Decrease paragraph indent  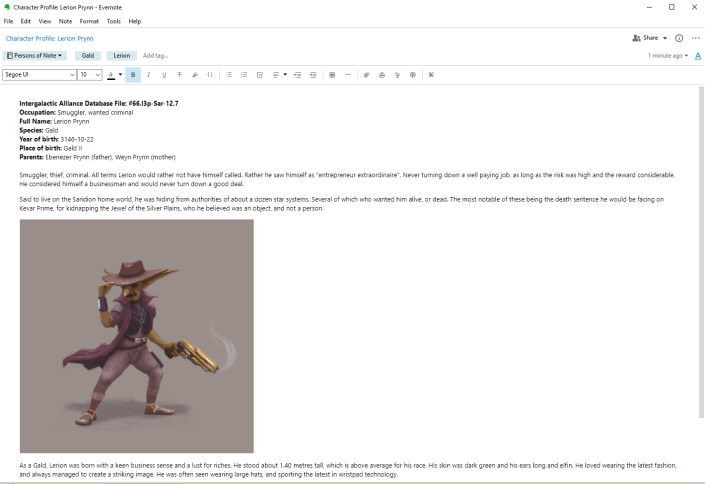tap(298, 75)
